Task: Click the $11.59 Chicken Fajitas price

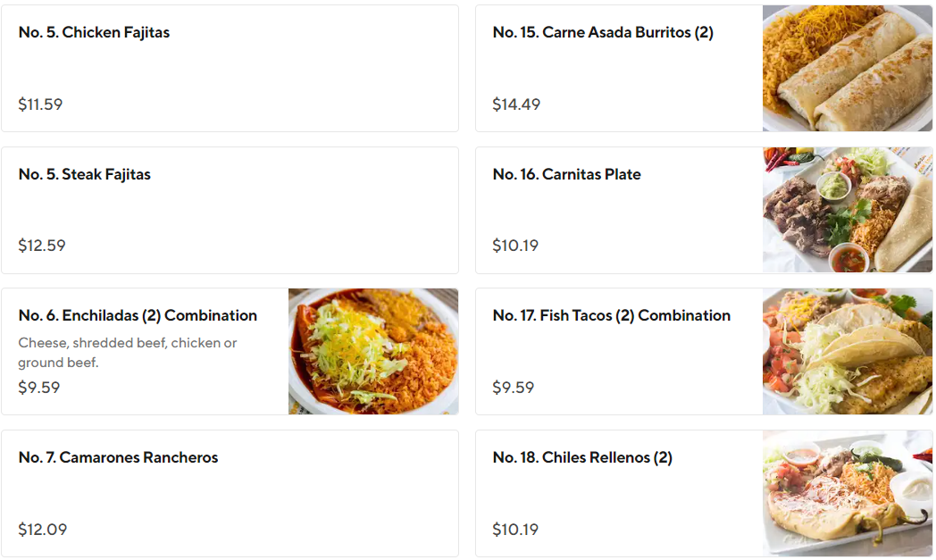Action: coord(40,104)
